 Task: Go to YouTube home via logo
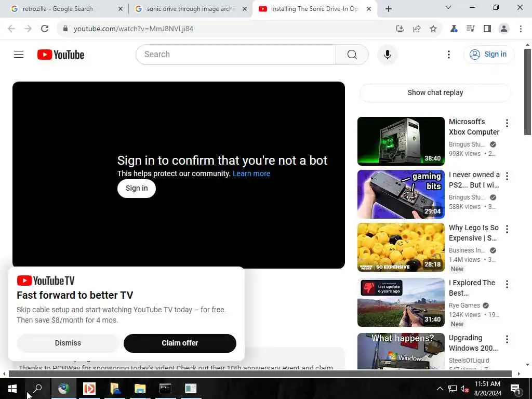(61, 55)
